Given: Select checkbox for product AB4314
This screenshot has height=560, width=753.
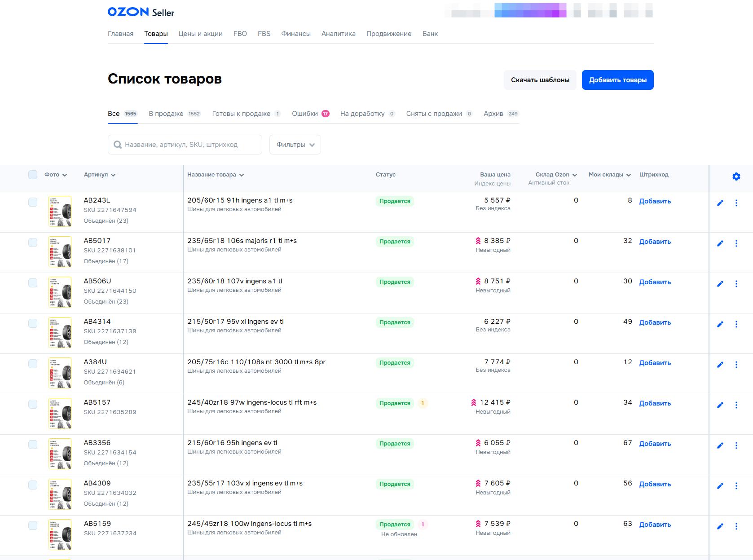Looking at the screenshot, I should (33, 323).
